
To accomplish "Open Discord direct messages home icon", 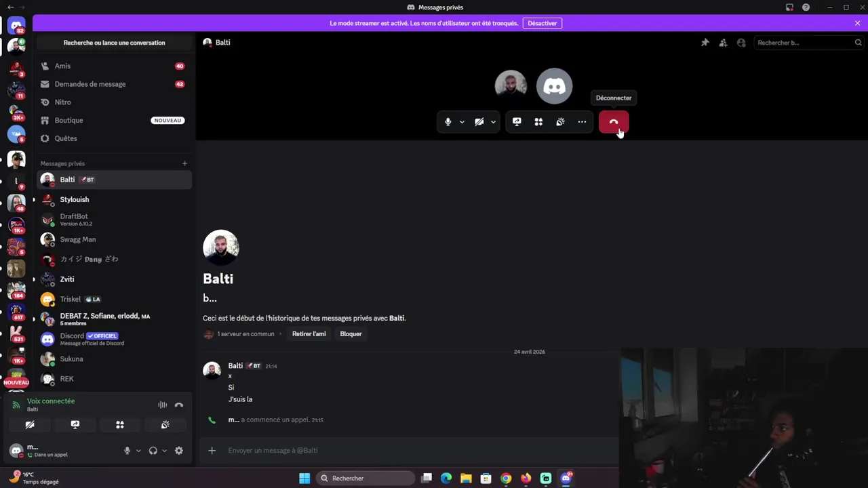I will [x=16, y=26].
